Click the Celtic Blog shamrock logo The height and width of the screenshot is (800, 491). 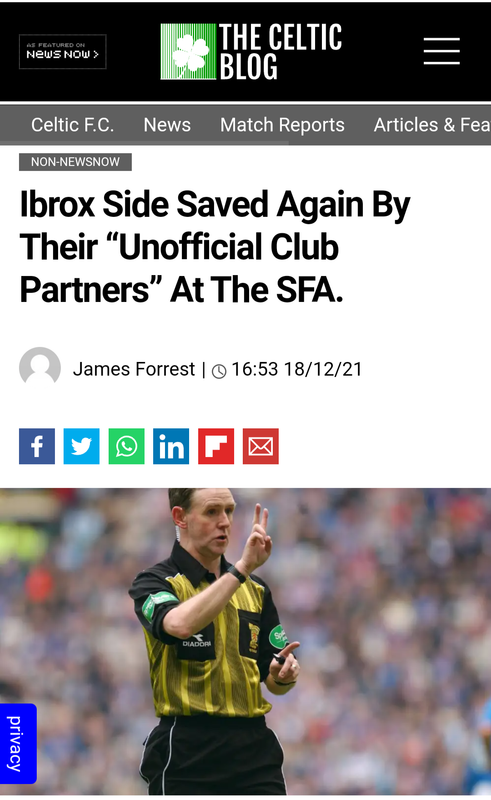tap(188, 52)
